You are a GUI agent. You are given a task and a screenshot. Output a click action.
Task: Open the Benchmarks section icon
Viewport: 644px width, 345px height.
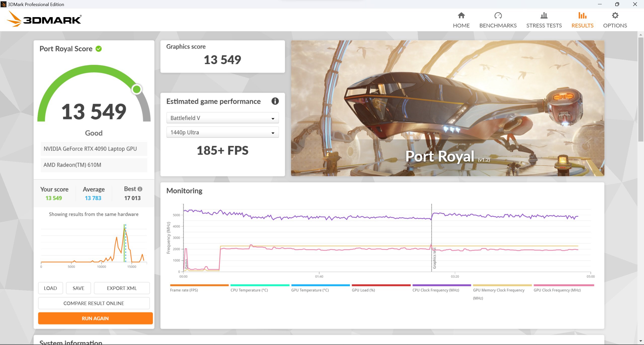pyautogui.click(x=498, y=15)
